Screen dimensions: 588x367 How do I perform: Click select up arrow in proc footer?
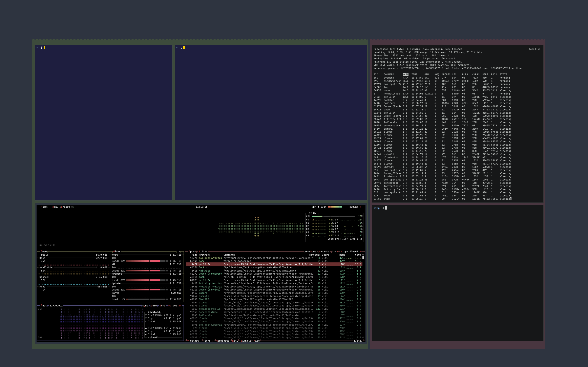(x=188, y=341)
